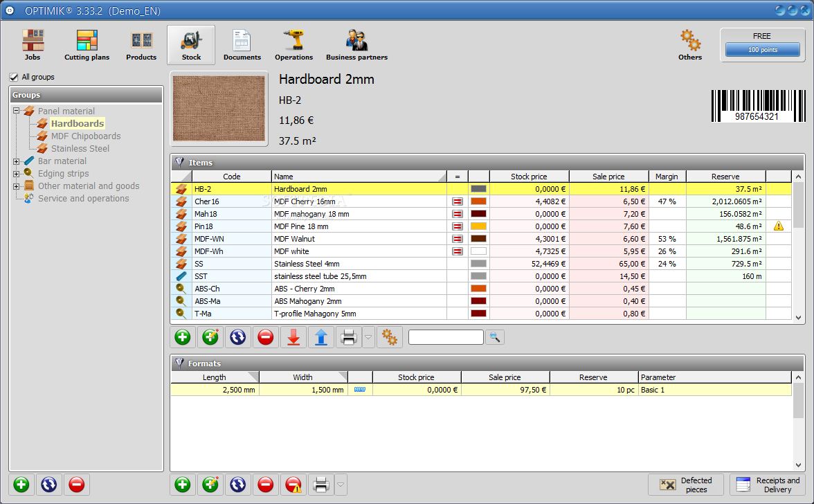Open formats print options dropdown arrow

tap(341, 485)
